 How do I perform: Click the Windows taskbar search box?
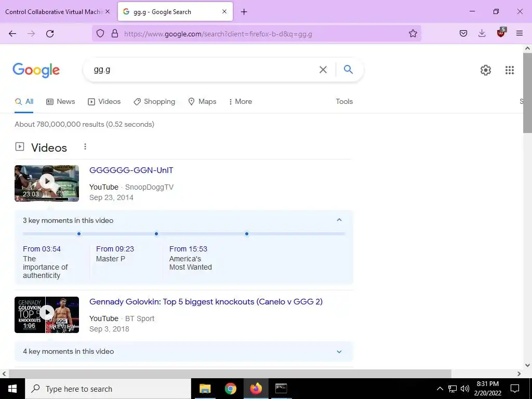click(x=108, y=389)
